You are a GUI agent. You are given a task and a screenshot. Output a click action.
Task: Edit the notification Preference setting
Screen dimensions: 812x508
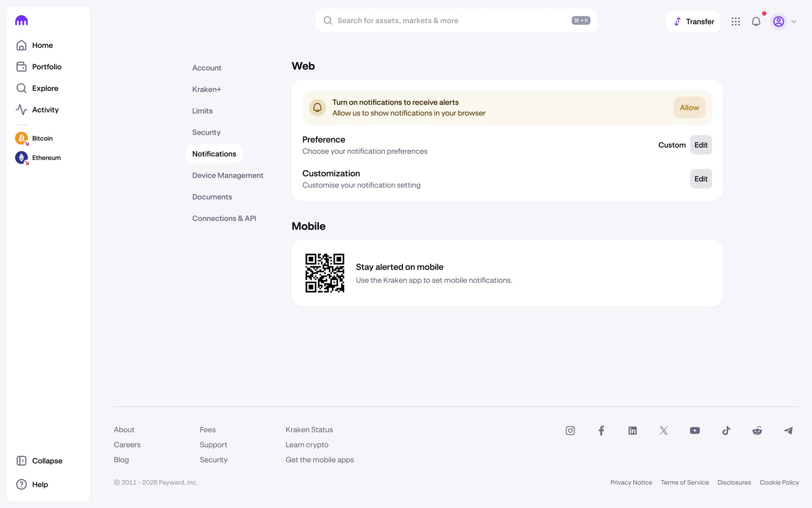click(x=701, y=145)
